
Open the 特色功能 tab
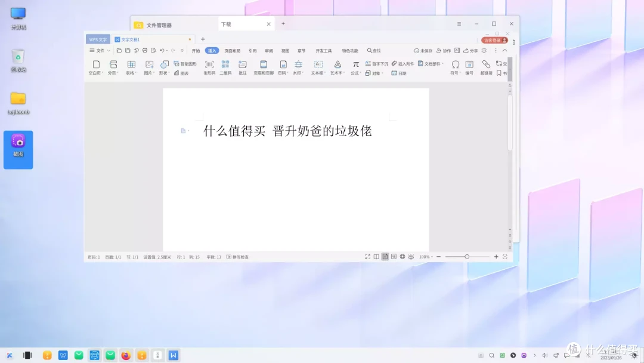pos(350,51)
